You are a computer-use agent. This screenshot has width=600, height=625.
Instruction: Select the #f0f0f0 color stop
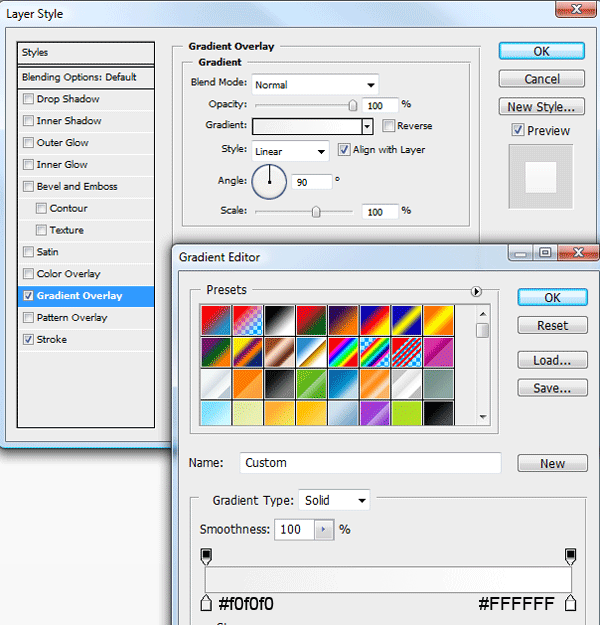click(206, 603)
